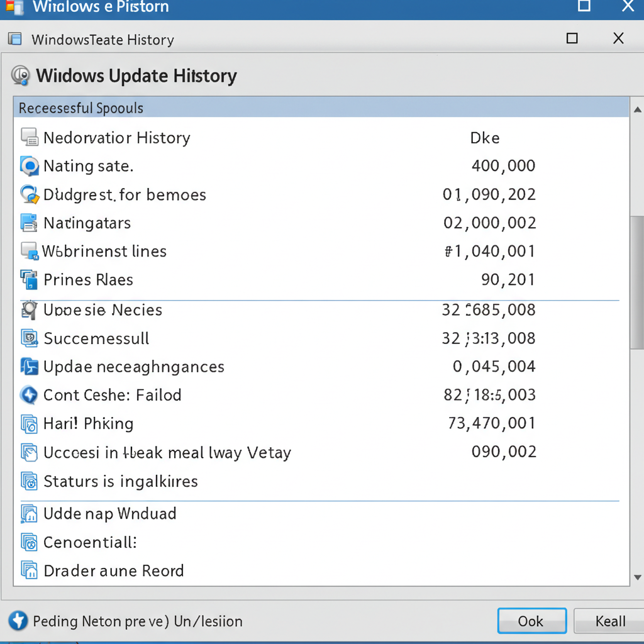
Task: Click the scrollbar up arrow
Action: click(x=638, y=109)
